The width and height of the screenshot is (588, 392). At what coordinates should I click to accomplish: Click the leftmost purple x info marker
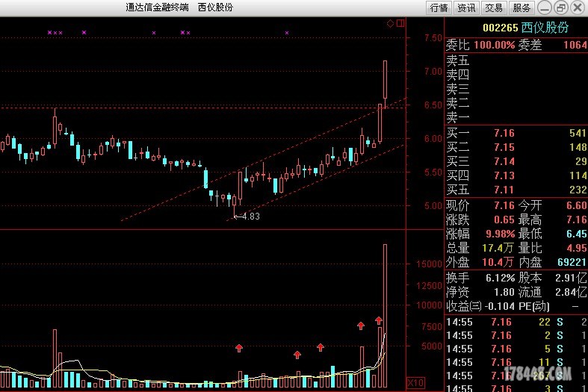click(x=49, y=33)
